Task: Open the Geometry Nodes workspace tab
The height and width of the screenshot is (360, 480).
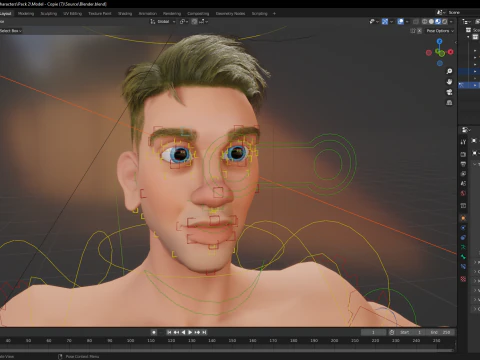Action: (x=230, y=14)
